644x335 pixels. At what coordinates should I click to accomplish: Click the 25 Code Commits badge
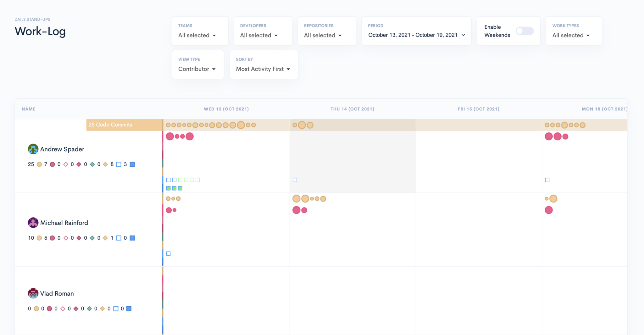tap(110, 125)
